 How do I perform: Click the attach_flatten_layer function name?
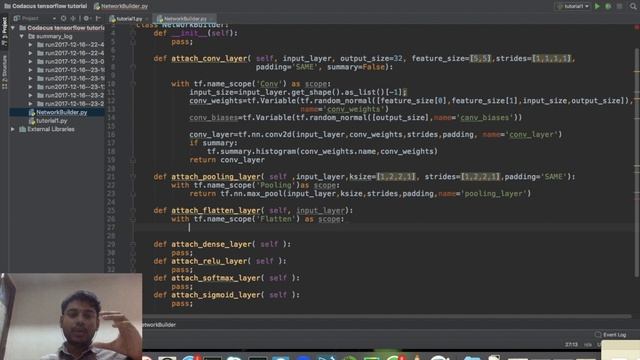216,211
